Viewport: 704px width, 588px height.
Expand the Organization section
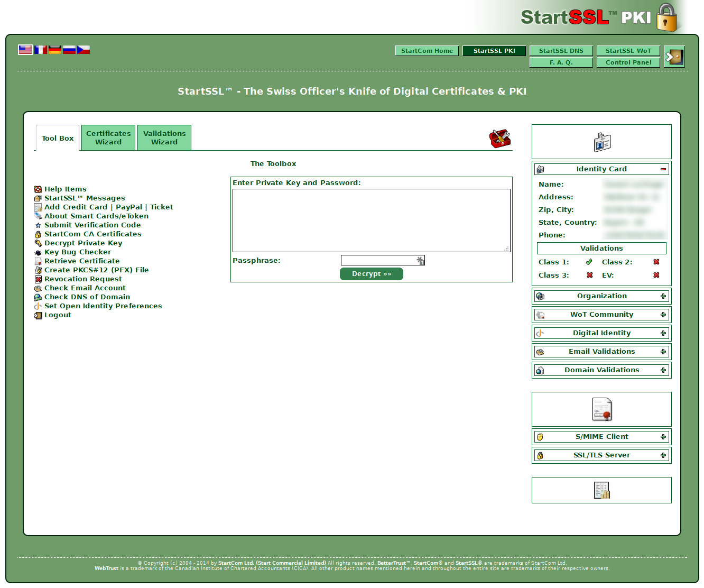click(663, 296)
